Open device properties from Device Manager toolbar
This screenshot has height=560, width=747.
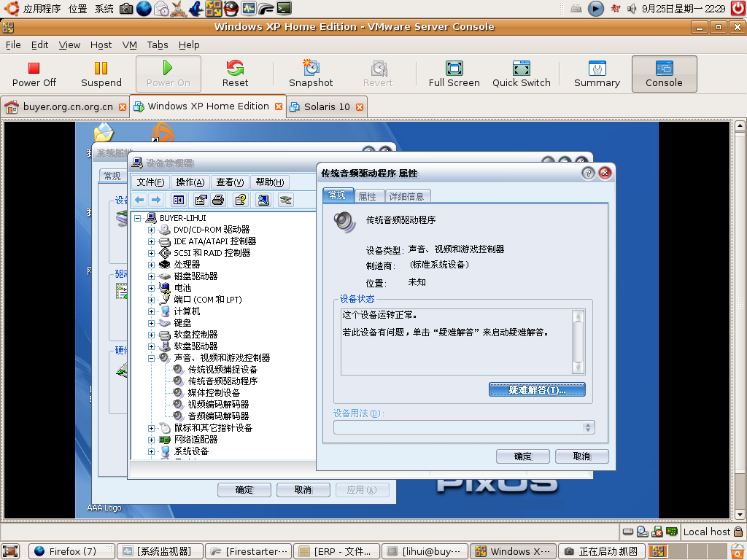tap(201, 200)
